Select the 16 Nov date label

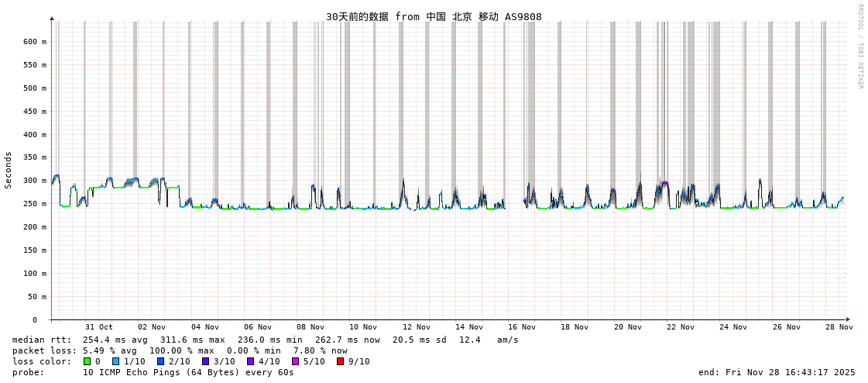[x=522, y=327]
